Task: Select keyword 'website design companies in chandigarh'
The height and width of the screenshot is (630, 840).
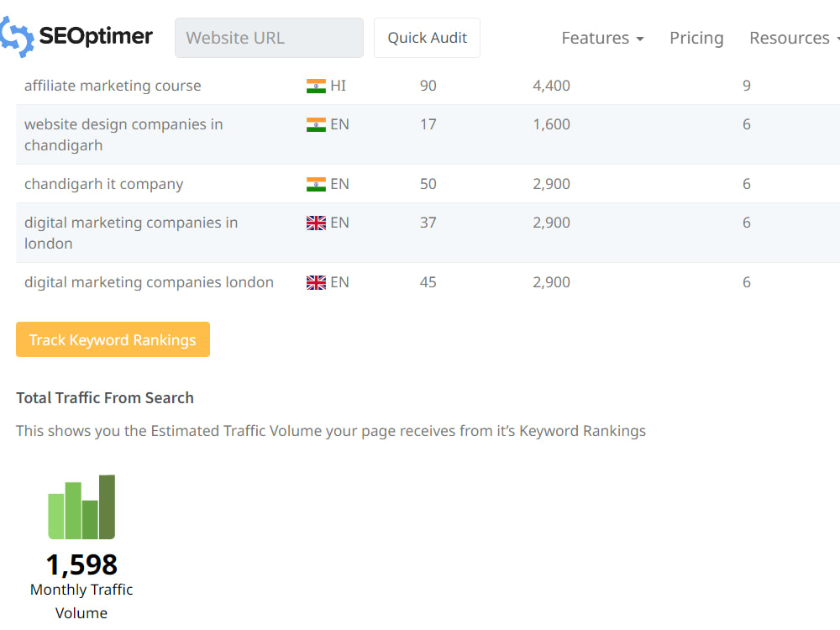Action: 123,134
